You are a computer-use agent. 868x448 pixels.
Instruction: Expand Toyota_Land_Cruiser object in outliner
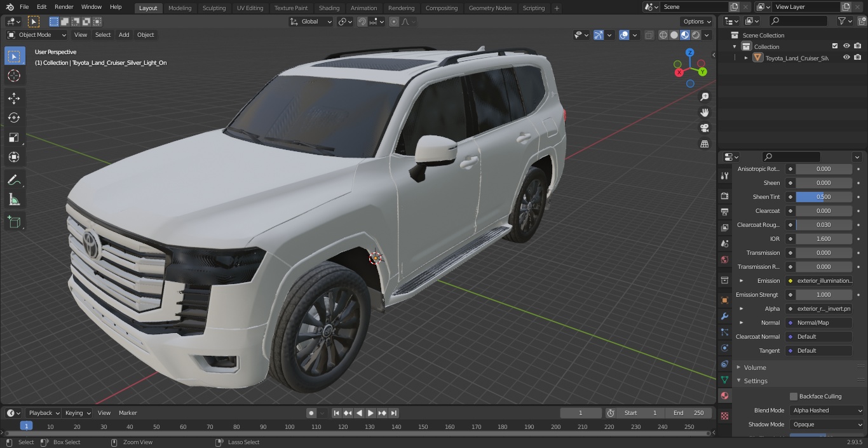746,58
